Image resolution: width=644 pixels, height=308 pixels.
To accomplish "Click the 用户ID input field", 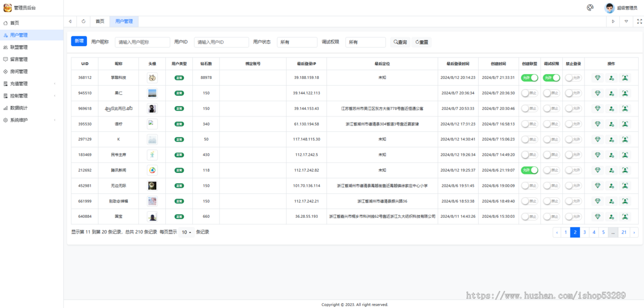I will pos(222,42).
